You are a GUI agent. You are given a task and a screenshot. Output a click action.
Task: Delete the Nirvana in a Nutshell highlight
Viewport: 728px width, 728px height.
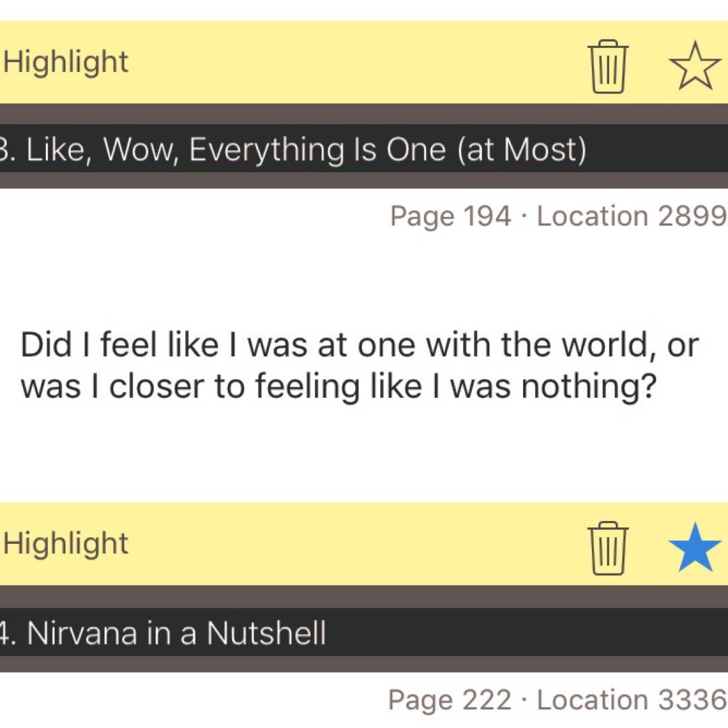(608, 547)
